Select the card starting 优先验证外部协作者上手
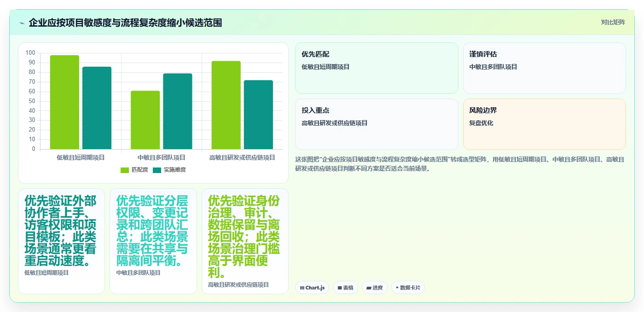The width and height of the screenshot is (644, 312). [61, 241]
